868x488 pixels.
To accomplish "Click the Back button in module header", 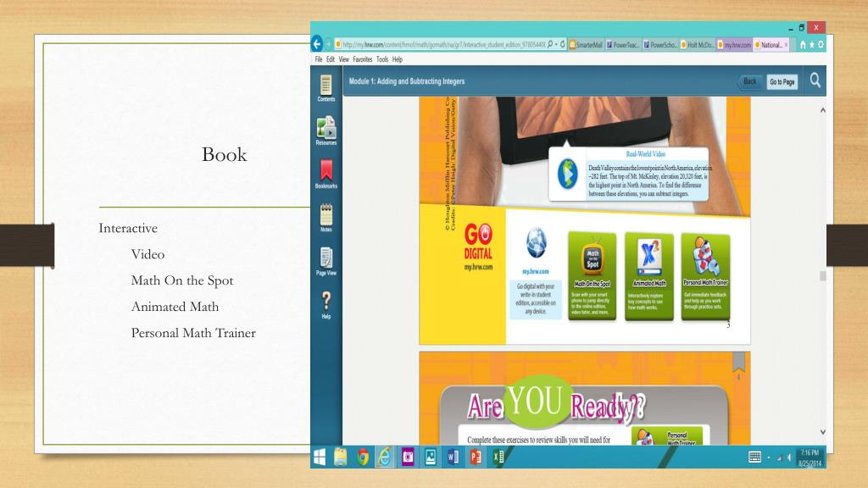I will click(749, 81).
